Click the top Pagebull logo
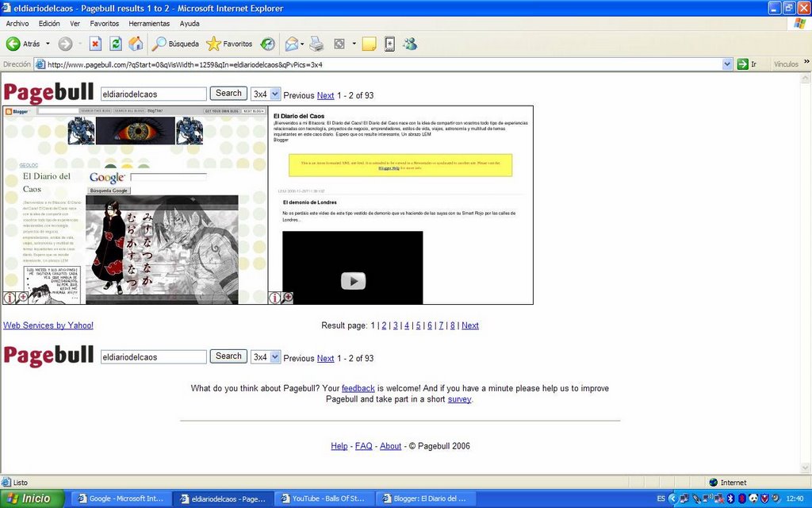The width and height of the screenshot is (812, 508). point(48,94)
